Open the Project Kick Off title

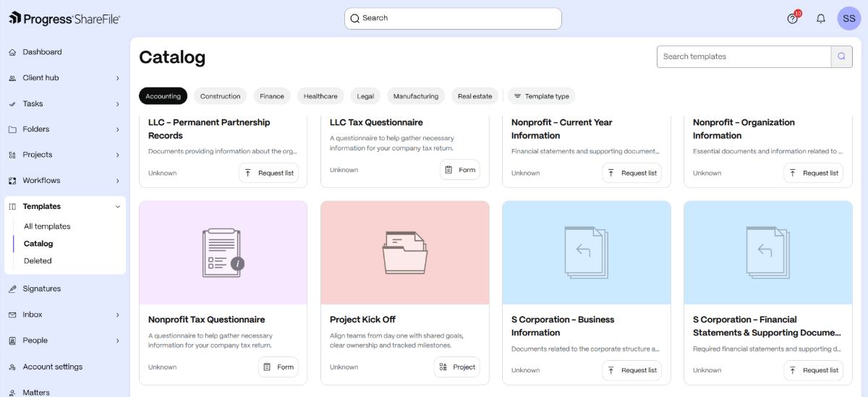point(362,320)
